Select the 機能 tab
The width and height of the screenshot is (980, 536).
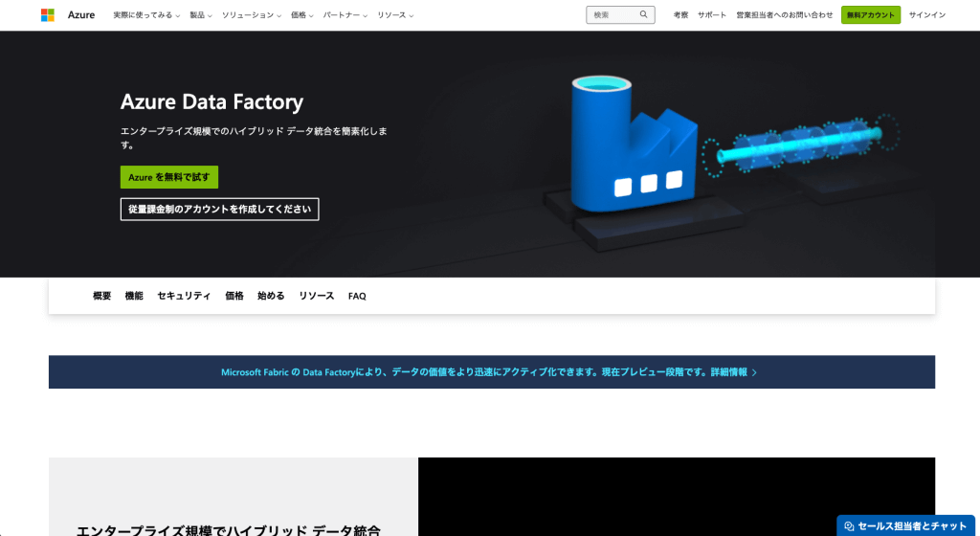point(134,296)
